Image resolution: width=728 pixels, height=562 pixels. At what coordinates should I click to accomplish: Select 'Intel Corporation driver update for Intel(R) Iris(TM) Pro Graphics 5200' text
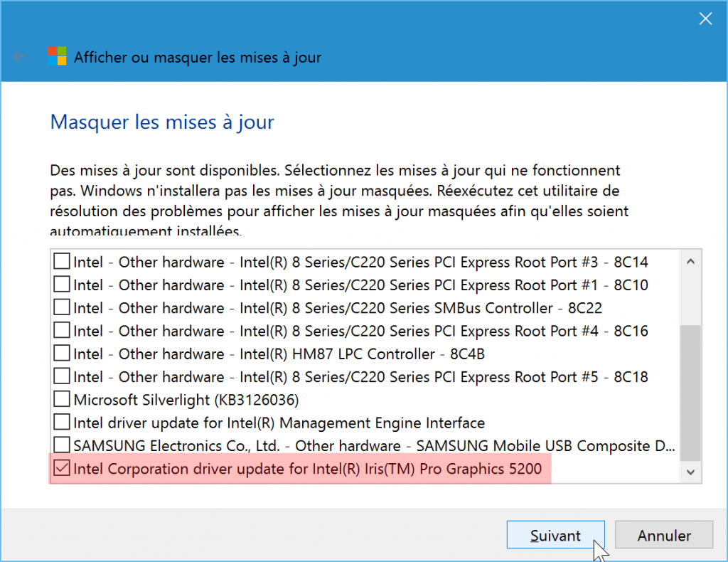pos(307,469)
